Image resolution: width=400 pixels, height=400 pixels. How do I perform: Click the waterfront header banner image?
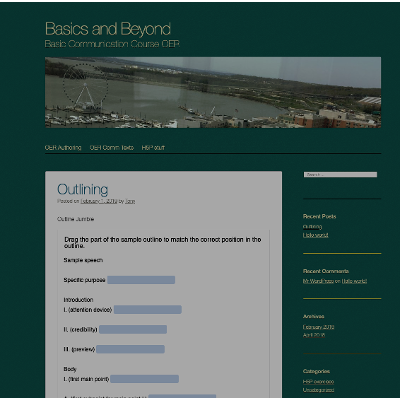click(x=213, y=92)
